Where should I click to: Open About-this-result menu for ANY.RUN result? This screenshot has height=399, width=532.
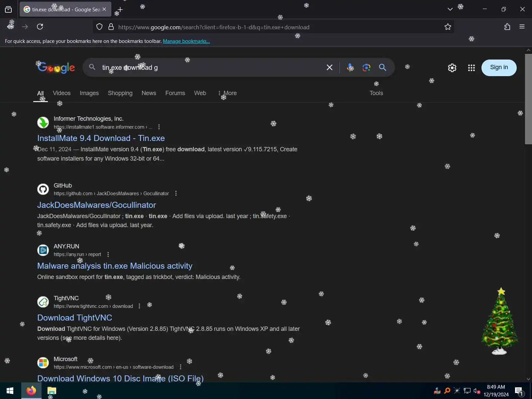point(108,254)
